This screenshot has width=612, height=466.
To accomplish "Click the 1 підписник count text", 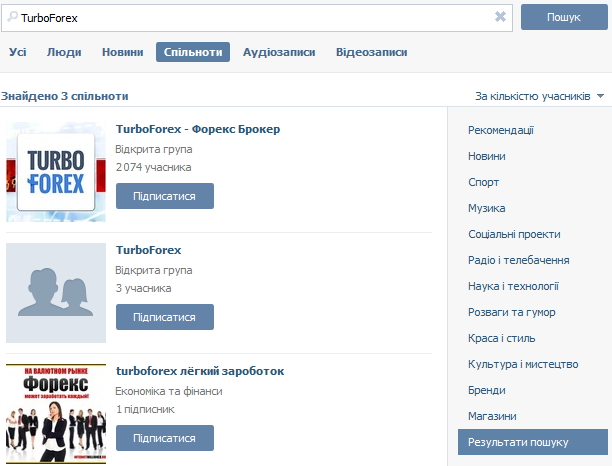I will click(145, 409).
